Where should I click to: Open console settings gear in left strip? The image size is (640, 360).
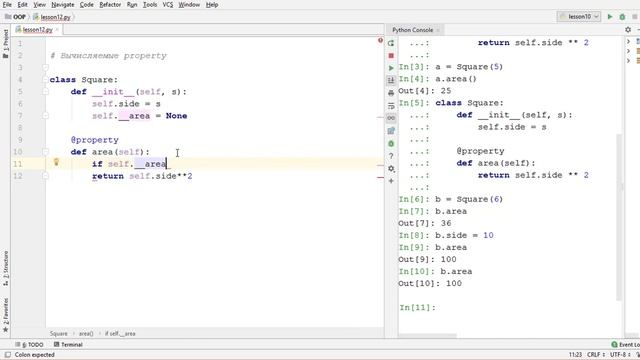pyautogui.click(x=391, y=168)
